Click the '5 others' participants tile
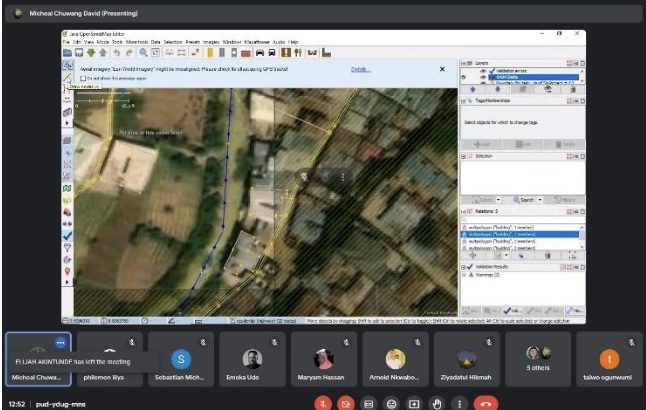 click(538, 358)
